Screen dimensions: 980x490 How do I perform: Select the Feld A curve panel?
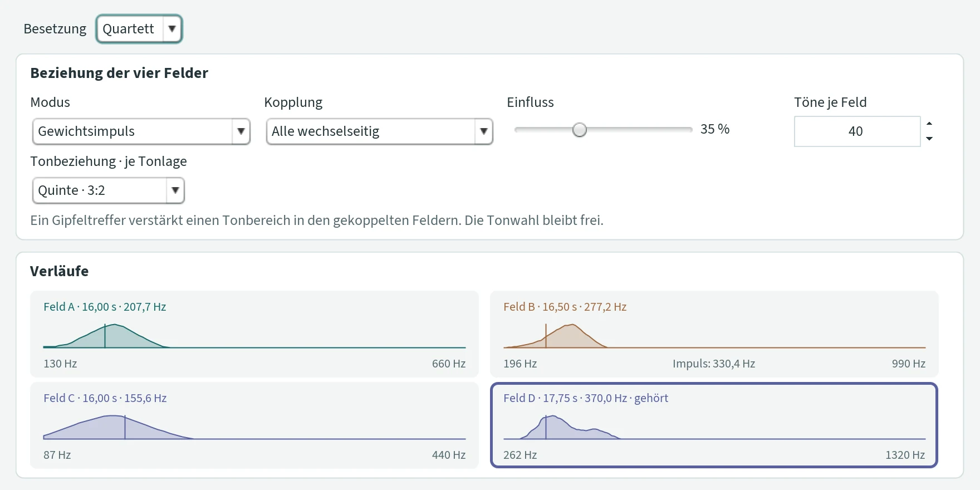coord(254,334)
